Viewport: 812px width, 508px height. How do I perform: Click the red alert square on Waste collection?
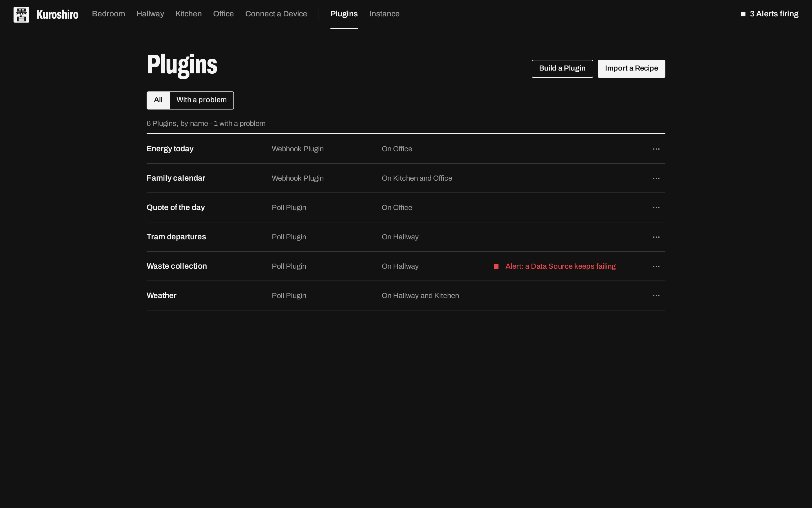pos(496,266)
